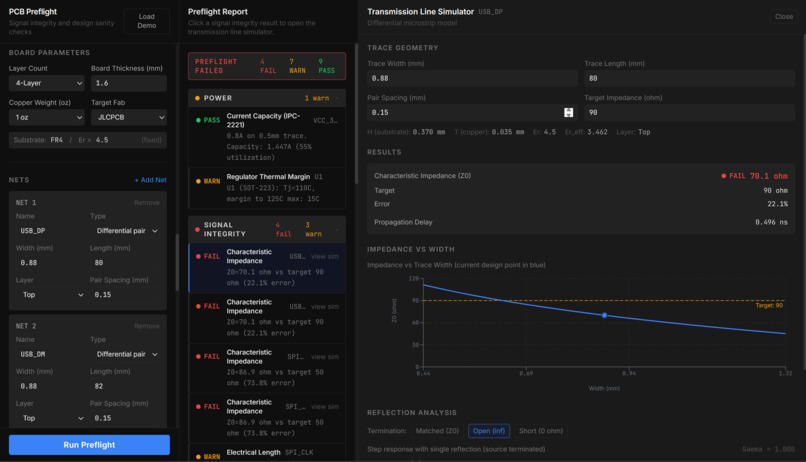
Task: Click the Pair Spacing stepper icon in simulator
Action: tap(568, 113)
